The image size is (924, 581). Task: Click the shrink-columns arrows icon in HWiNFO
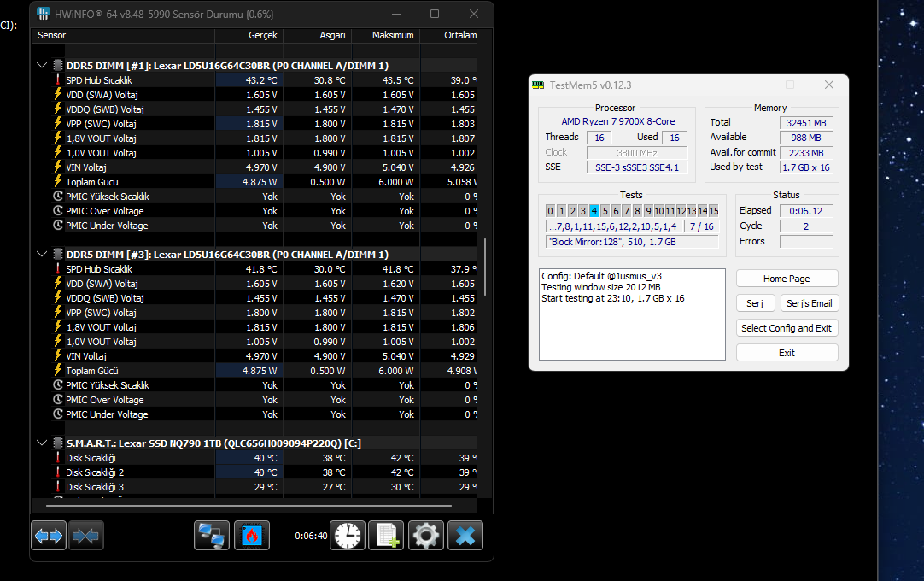pos(86,536)
